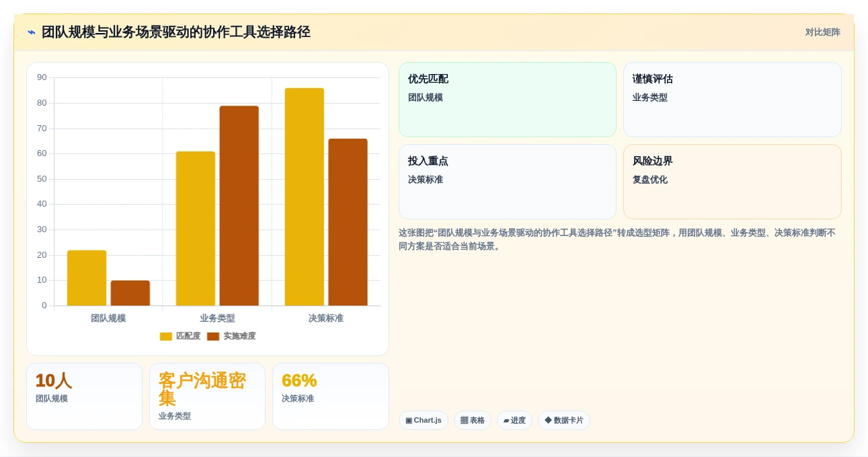Click the 数据卡片 tag chip
Image resolution: width=868 pixels, height=457 pixels.
[564, 421]
